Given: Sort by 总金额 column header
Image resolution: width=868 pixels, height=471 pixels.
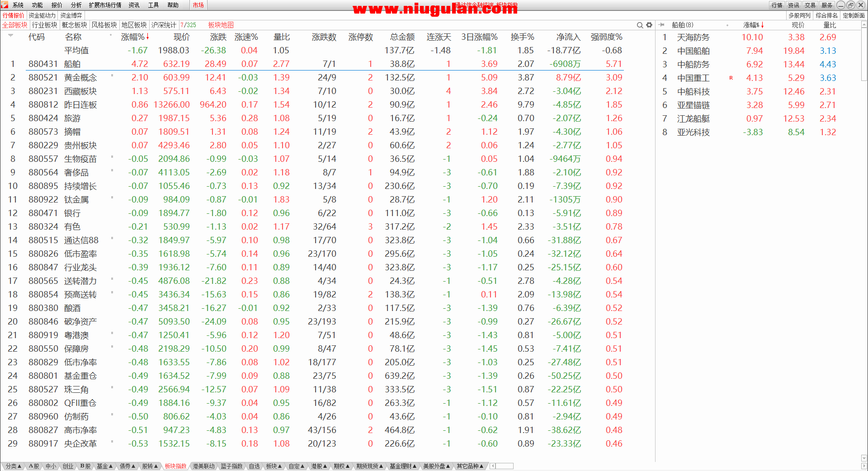Looking at the screenshot, I should point(402,37).
